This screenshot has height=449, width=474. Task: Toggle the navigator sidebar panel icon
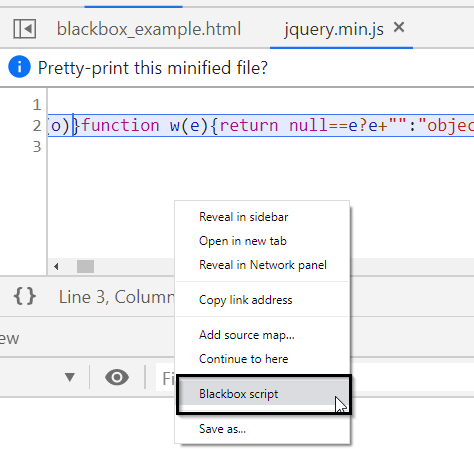point(25,29)
